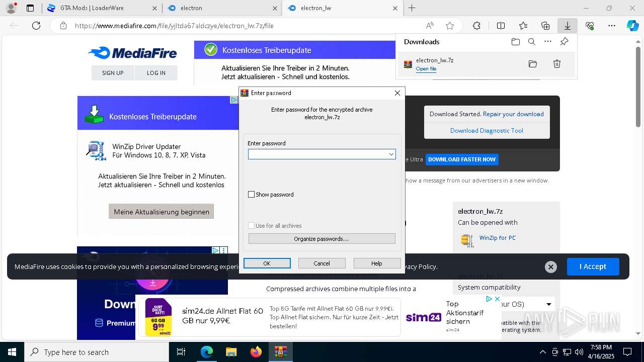Accept cookies with I Accept button
This screenshot has width=644, height=362.
point(593,266)
